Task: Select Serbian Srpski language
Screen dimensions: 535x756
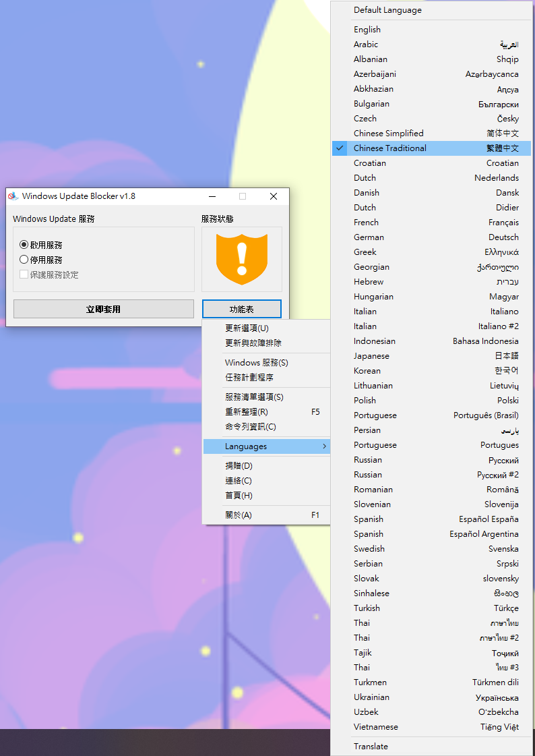Action: pos(431,564)
